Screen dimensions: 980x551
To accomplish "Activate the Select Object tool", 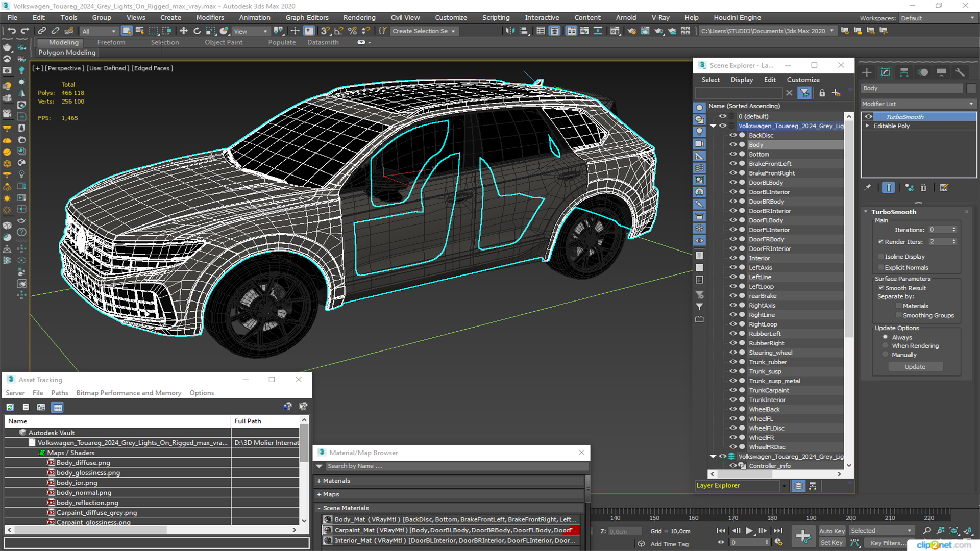I will [127, 31].
